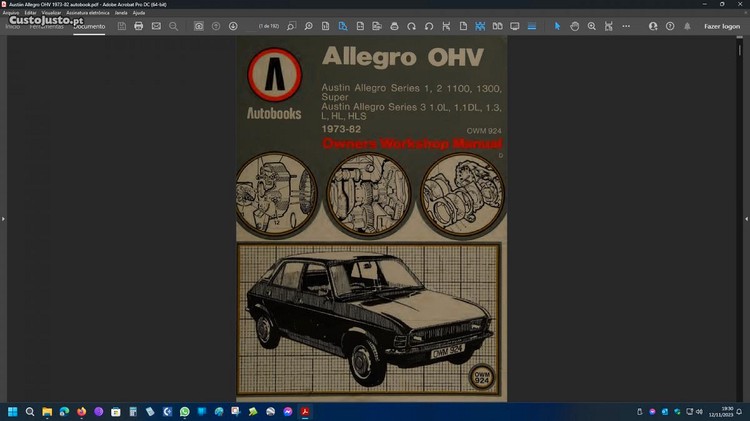Open the help question mark icon
The width and height of the screenshot is (750, 421).
click(672, 26)
